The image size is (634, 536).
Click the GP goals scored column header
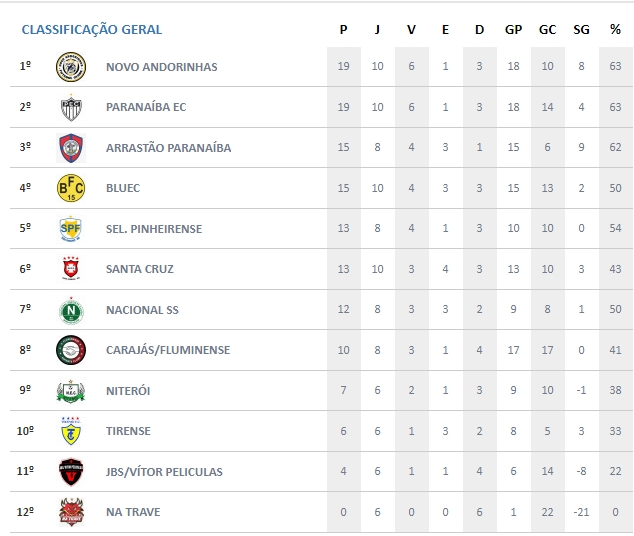pyautogui.click(x=513, y=30)
